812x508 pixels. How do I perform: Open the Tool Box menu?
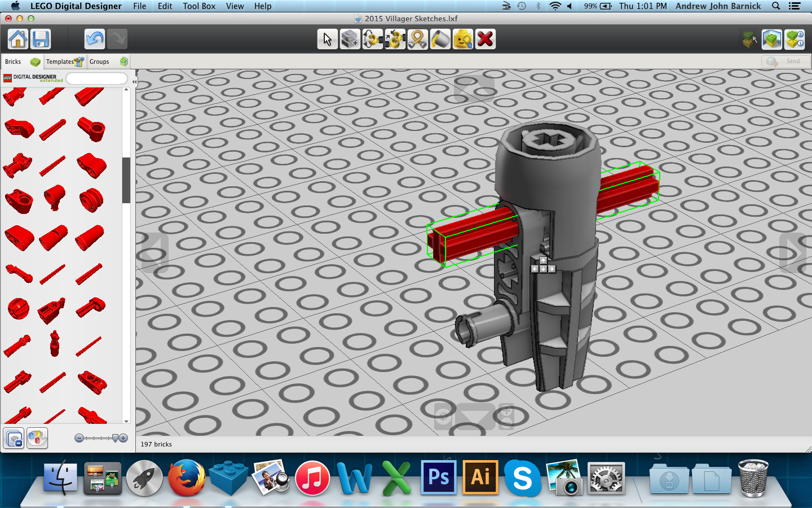198,6
